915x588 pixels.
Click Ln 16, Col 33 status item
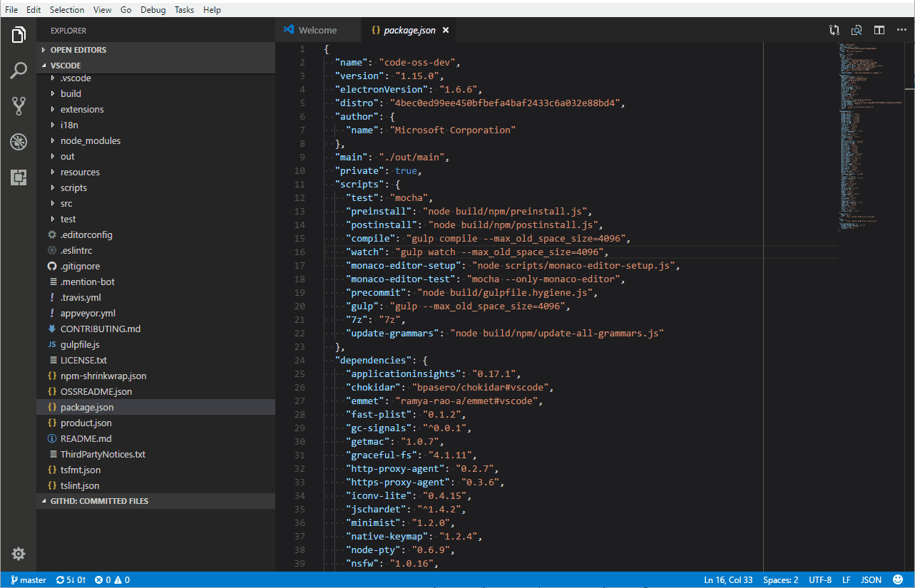(x=728, y=580)
